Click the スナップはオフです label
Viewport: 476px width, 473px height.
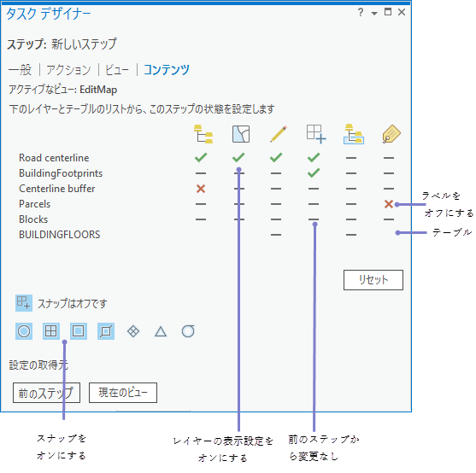(x=73, y=303)
